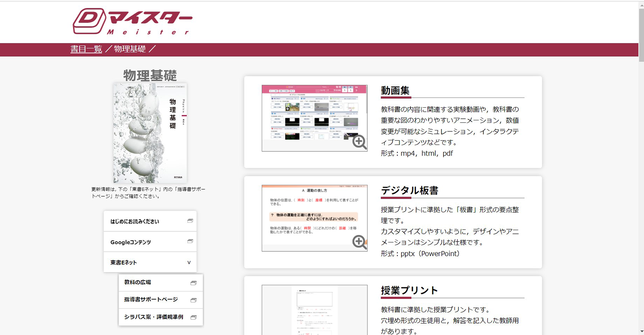Image resolution: width=644 pixels, height=335 pixels.
Task: Click new-window icon beside 指導書サポートページ
Action: point(194,300)
